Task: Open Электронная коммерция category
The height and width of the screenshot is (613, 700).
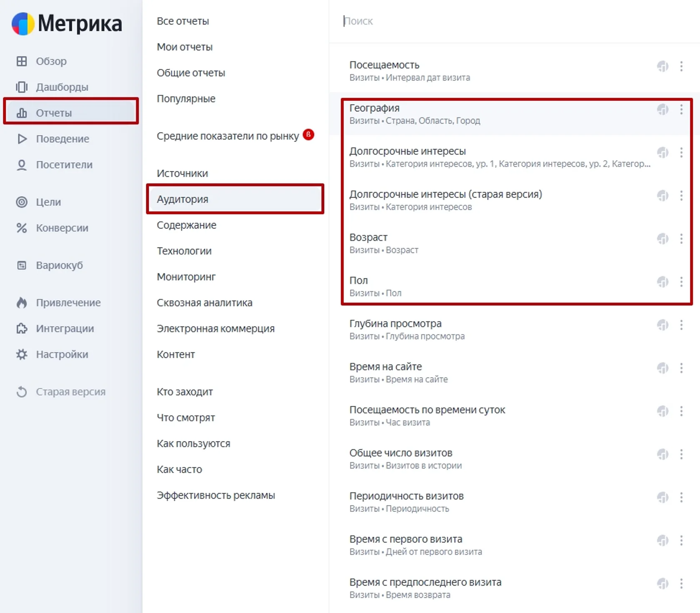Action: (216, 328)
